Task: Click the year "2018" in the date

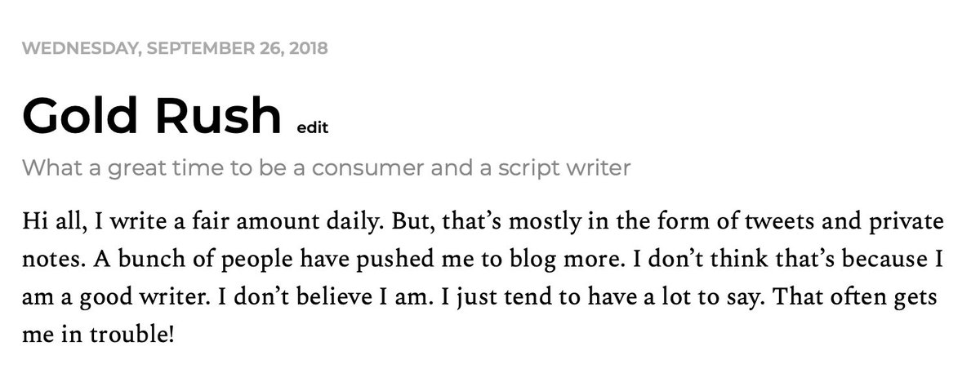Action: tap(307, 48)
